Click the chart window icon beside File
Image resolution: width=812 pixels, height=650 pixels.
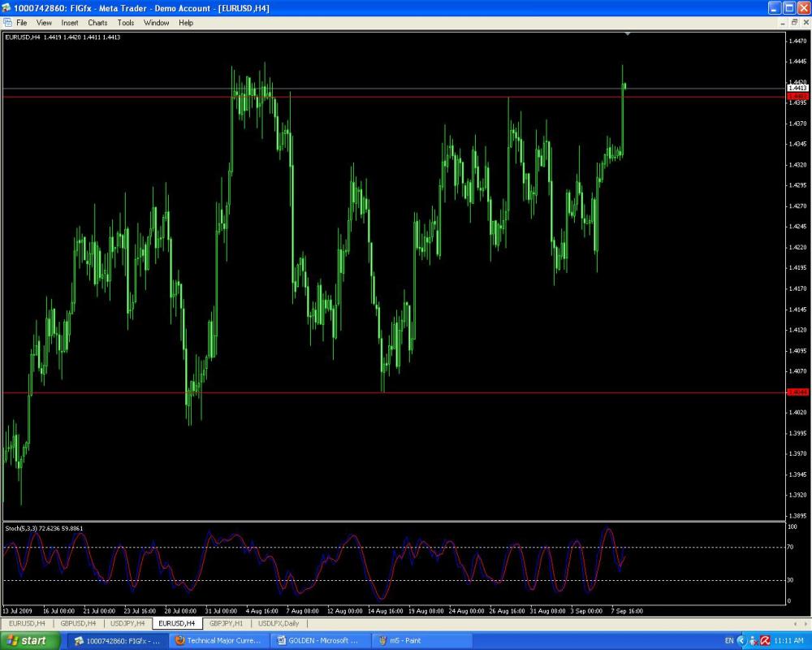coord(7,22)
